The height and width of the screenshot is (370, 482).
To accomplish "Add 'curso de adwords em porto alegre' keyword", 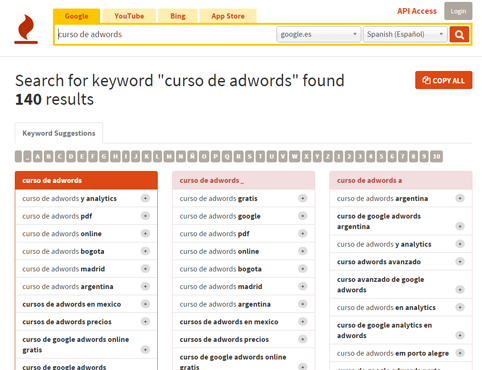I will pos(460,353).
